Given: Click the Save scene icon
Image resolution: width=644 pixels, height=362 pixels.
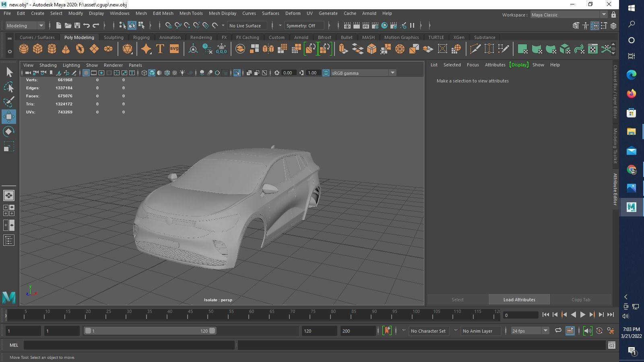Looking at the screenshot, I should coord(77,25).
